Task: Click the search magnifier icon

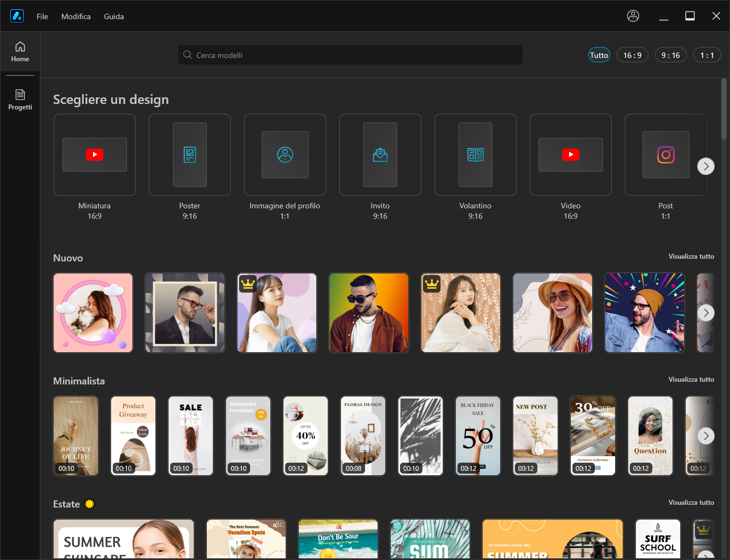Action: (x=188, y=55)
